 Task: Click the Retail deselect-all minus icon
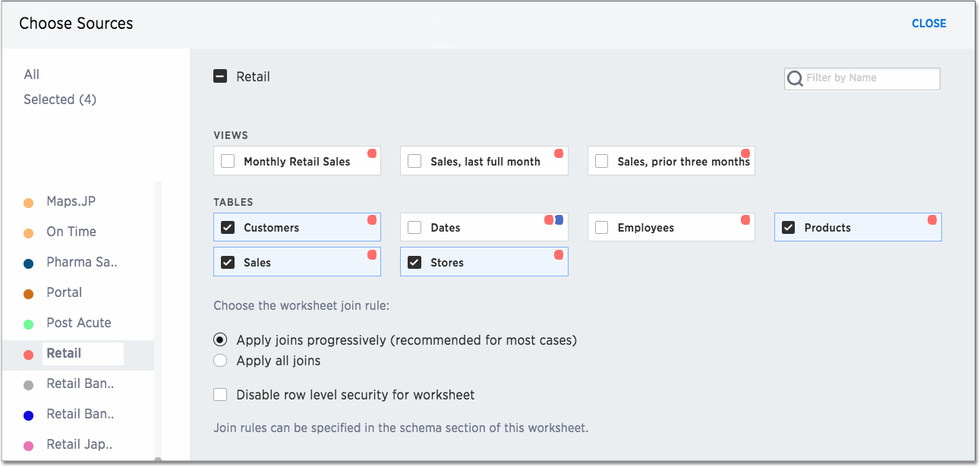pos(220,77)
